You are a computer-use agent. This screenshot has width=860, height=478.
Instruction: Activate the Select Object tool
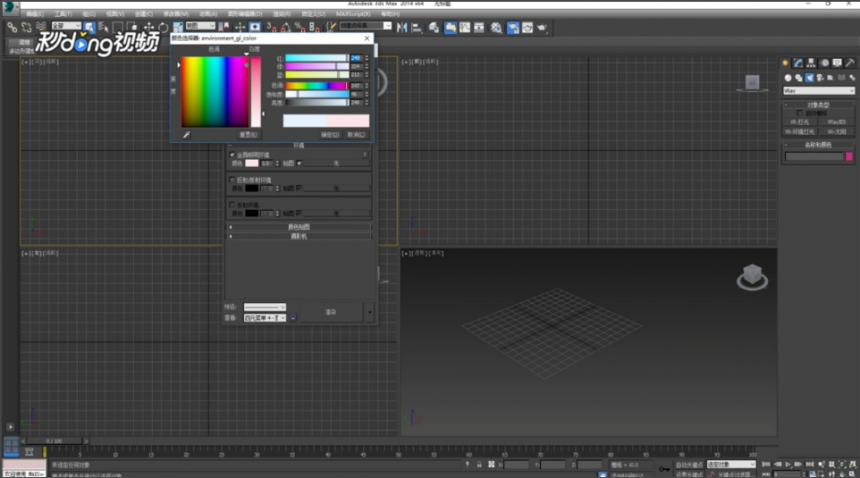[89, 27]
